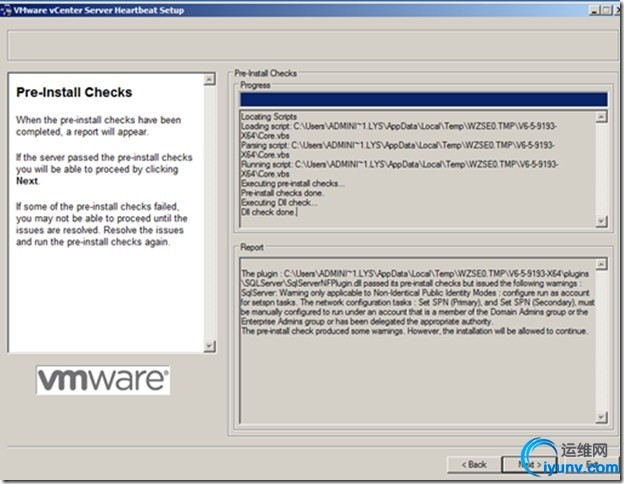Click 'Parsing script' log line
This screenshot has height=484, width=624.
(x=398, y=150)
